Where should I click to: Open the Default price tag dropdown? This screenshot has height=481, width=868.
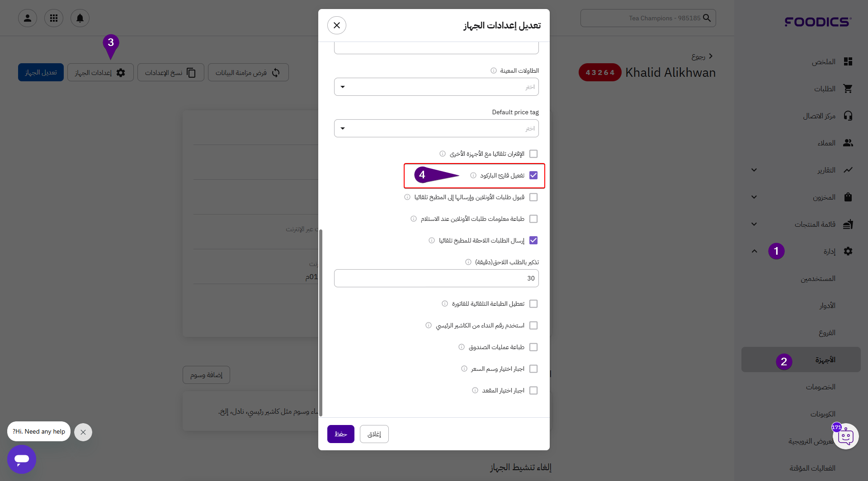[436, 128]
